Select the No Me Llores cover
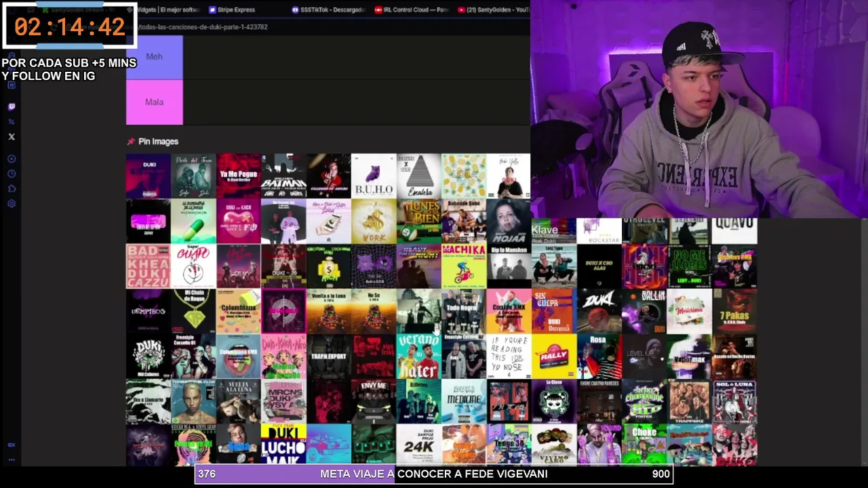This screenshot has height=488, width=868. [x=689, y=266]
